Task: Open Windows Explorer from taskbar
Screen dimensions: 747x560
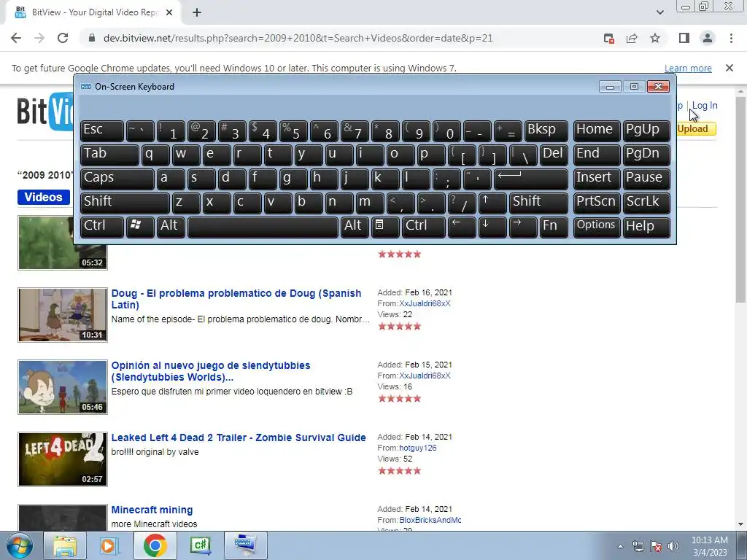Action: [x=65, y=545]
